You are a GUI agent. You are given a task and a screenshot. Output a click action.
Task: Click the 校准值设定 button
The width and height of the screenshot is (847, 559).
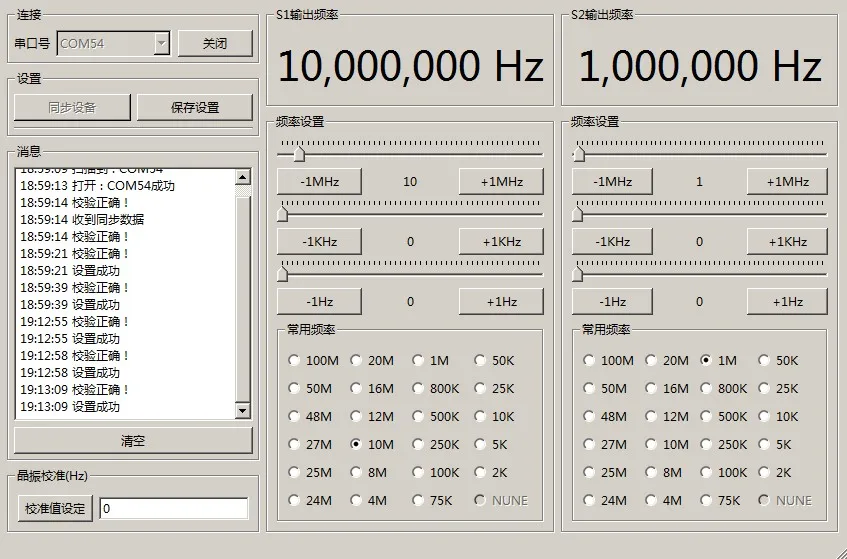point(55,508)
